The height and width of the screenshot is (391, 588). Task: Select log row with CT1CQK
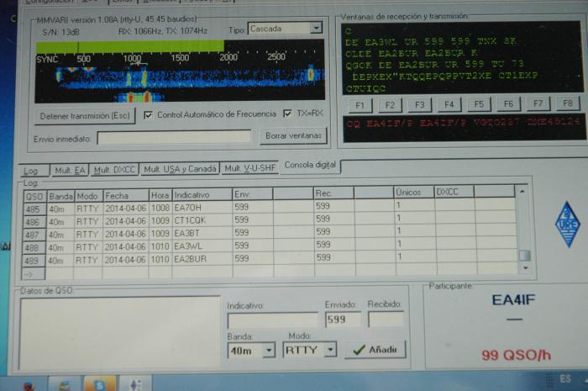point(269,220)
